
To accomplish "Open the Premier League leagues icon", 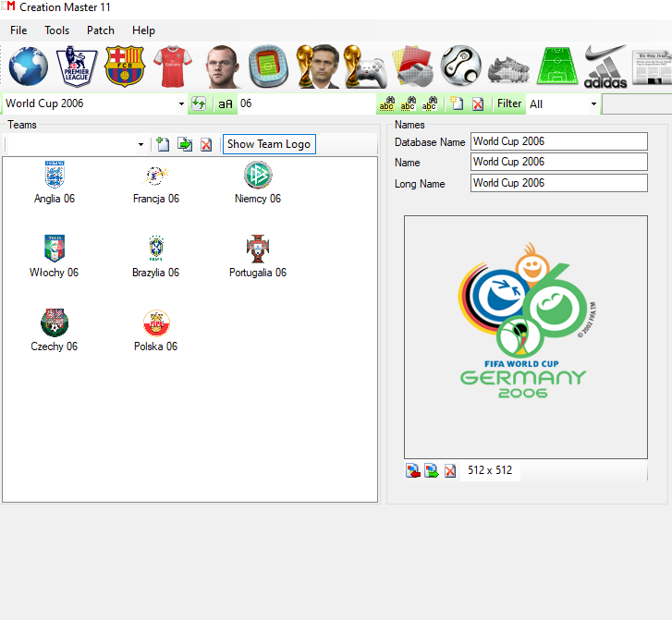I will click(x=77, y=67).
